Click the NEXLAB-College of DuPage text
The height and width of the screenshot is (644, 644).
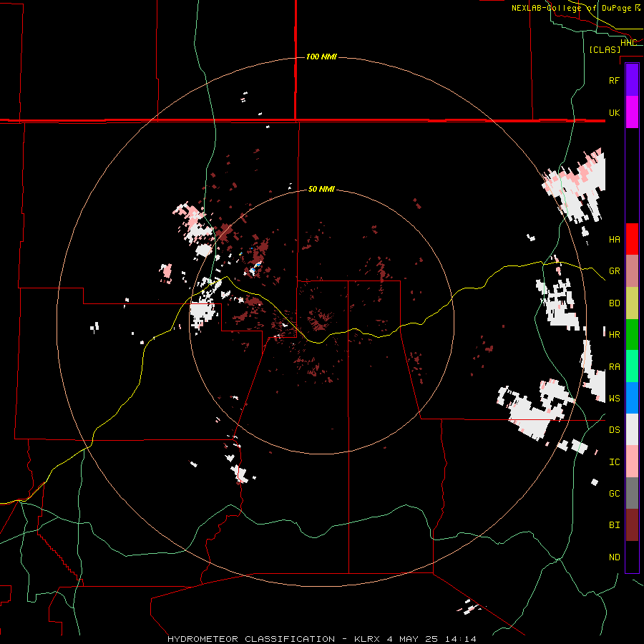point(572,8)
